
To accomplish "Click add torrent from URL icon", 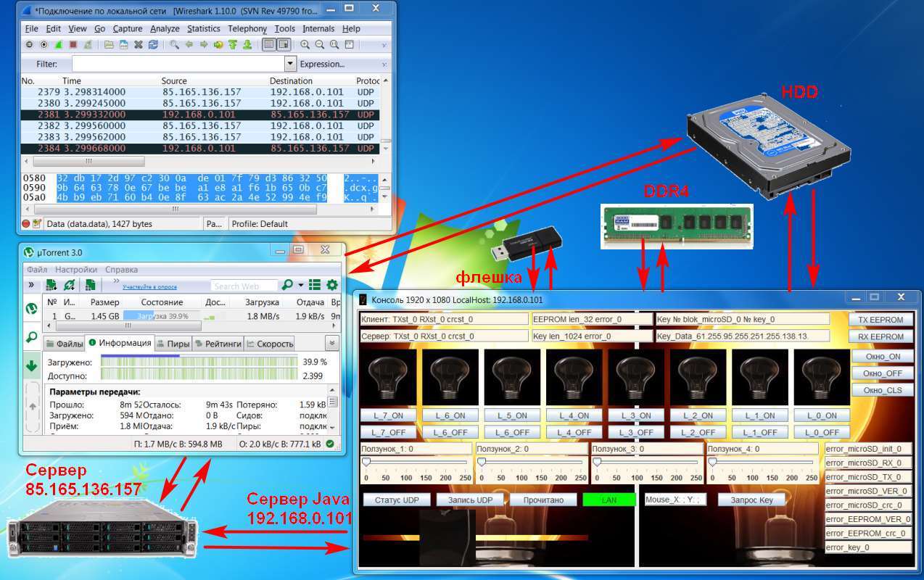I will point(70,285).
